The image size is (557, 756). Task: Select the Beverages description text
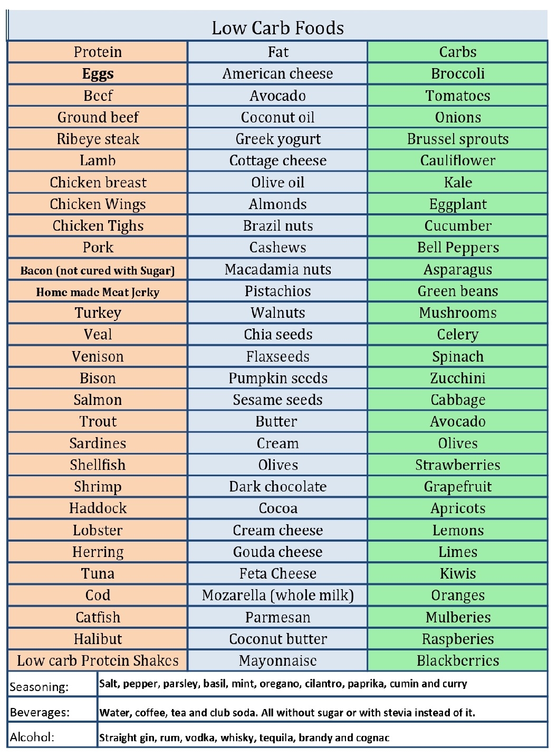pos(287,713)
